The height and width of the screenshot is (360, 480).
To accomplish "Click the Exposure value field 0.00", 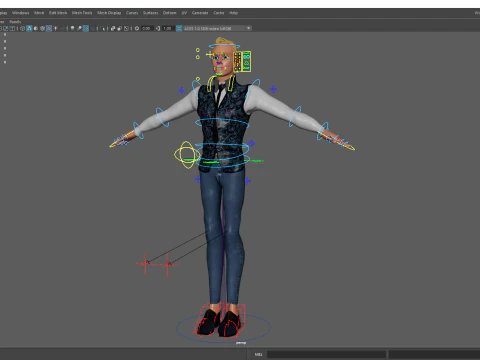I will [146, 28].
